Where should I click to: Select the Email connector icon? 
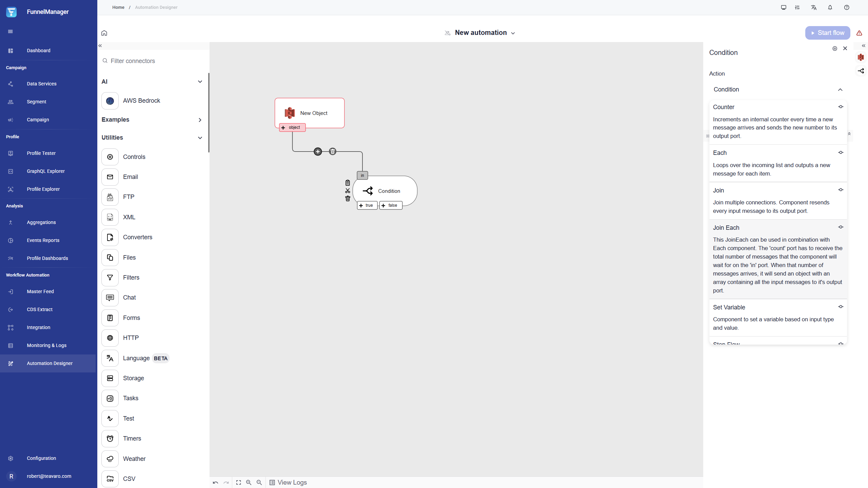point(110,177)
